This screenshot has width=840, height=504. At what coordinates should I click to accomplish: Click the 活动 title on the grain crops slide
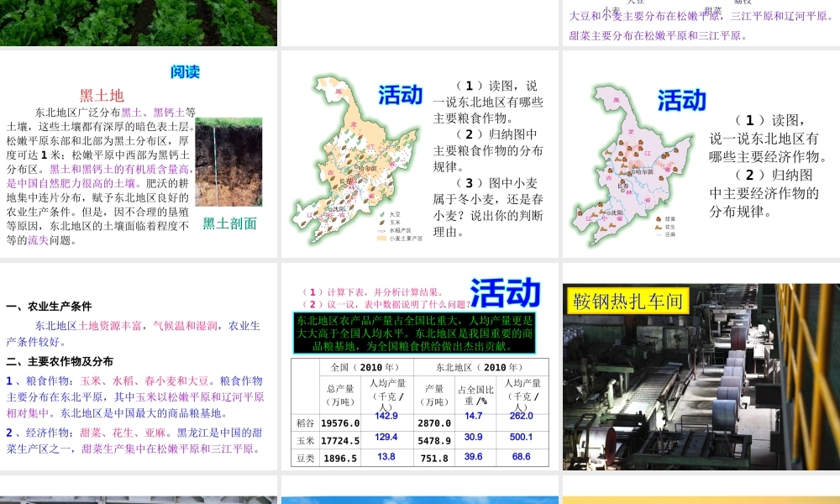(x=401, y=95)
